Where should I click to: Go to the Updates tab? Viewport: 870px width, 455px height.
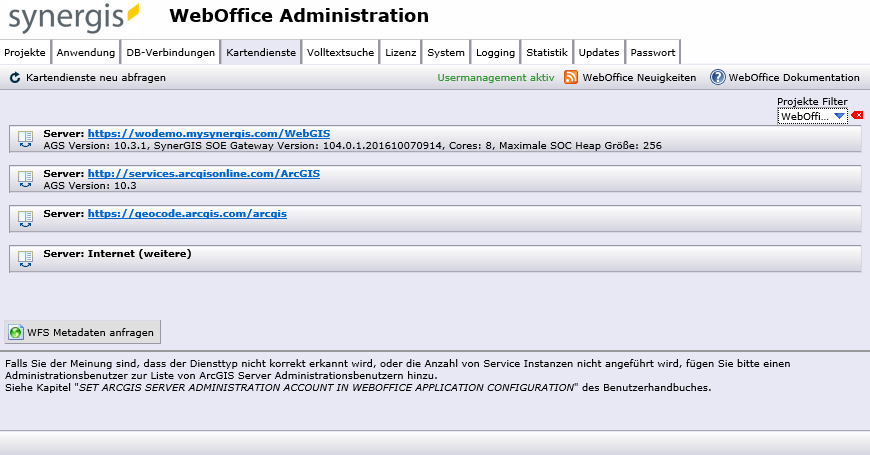pos(599,52)
